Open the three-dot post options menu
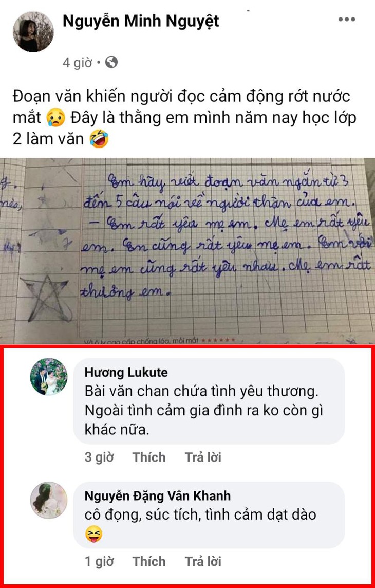 pos(347,20)
